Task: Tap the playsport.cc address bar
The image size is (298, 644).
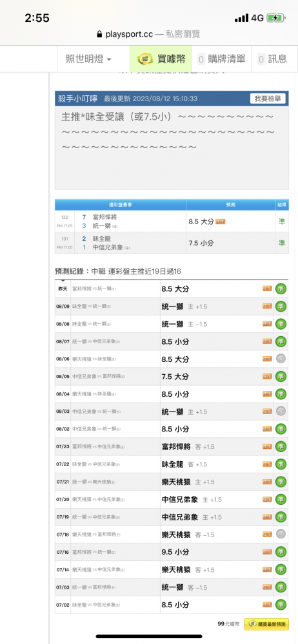Action: (x=149, y=35)
